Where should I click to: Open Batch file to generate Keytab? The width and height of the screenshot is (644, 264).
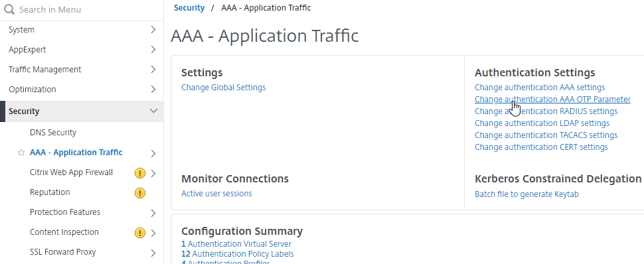click(x=526, y=194)
